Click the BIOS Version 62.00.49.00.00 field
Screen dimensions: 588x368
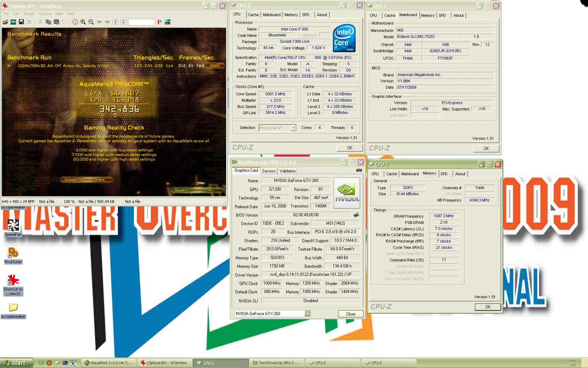click(x=306, y=215)
